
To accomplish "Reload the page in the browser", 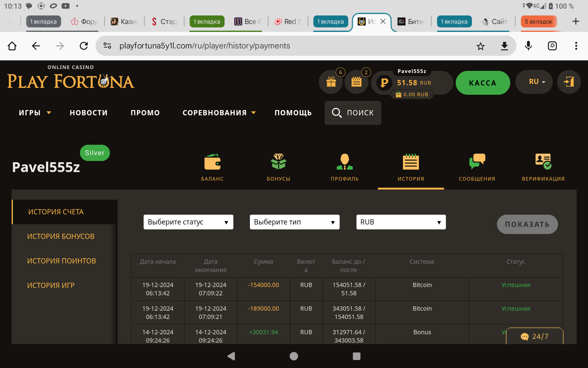I will 84,46.
